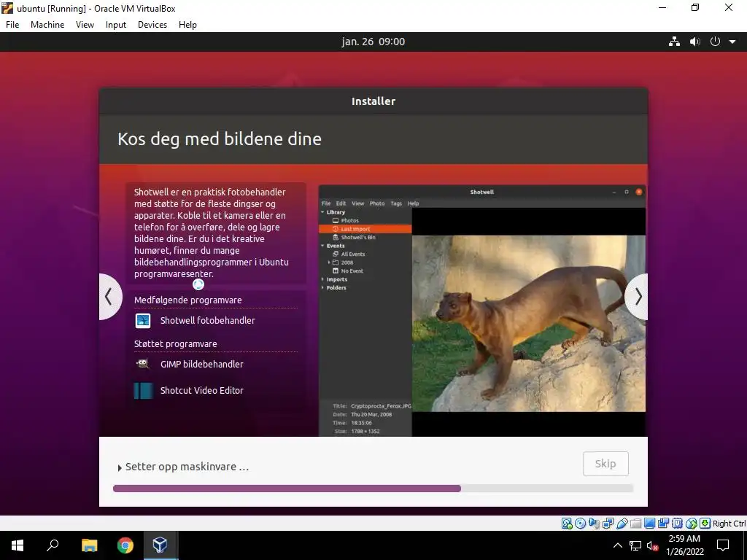
Task: Click the clock 'jan. 26 09:00'
Action: coord(373,42)
